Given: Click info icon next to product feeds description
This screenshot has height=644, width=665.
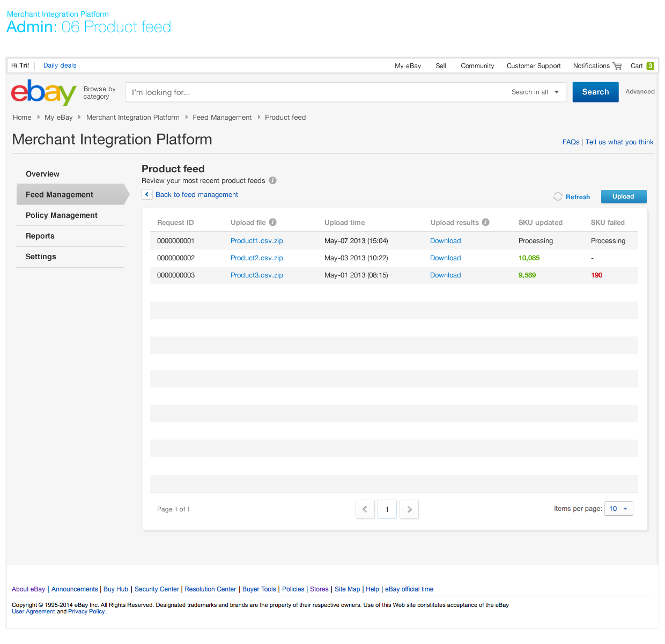Looking at the screenshot, I should [x=272, y=180].
